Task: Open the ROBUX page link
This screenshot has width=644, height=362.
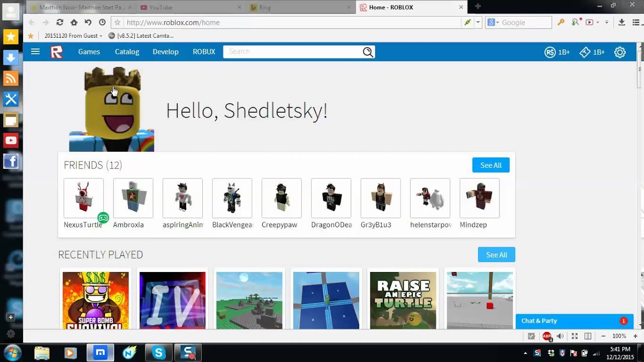Action: [x=204, y=52]
